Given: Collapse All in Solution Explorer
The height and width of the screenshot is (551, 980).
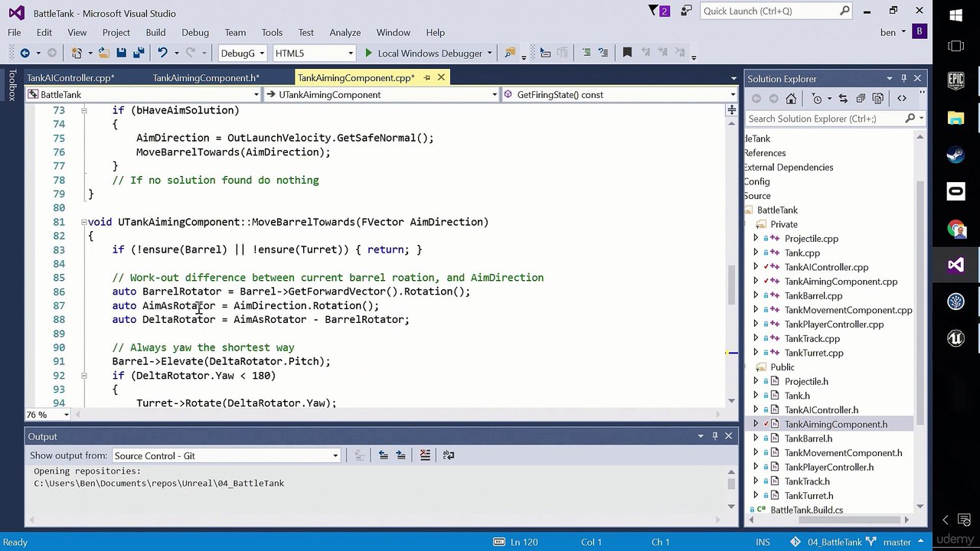Looking at the screenshot, I should tap(861, 99).
